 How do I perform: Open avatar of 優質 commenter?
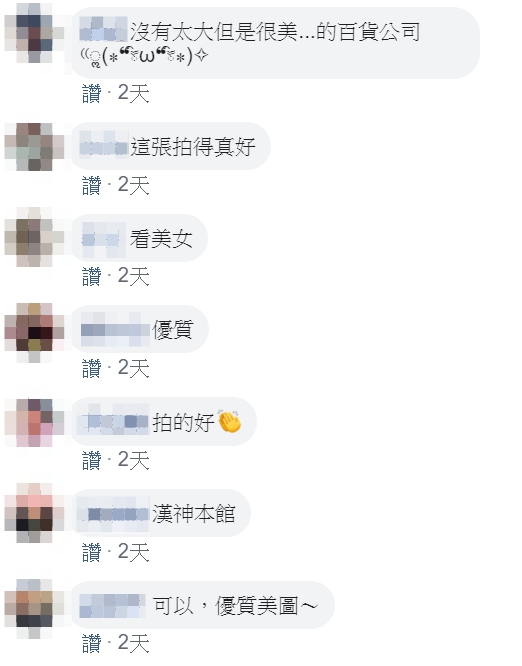(34, 333)
